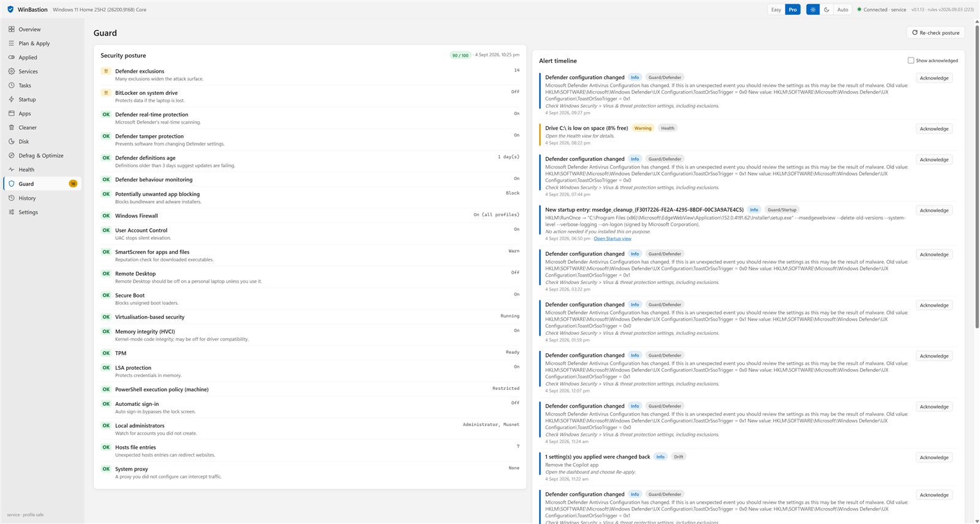Click the Guard shield icon in sidebar
980x524 pixels.
pyautogui.click(x=12, y=184)
